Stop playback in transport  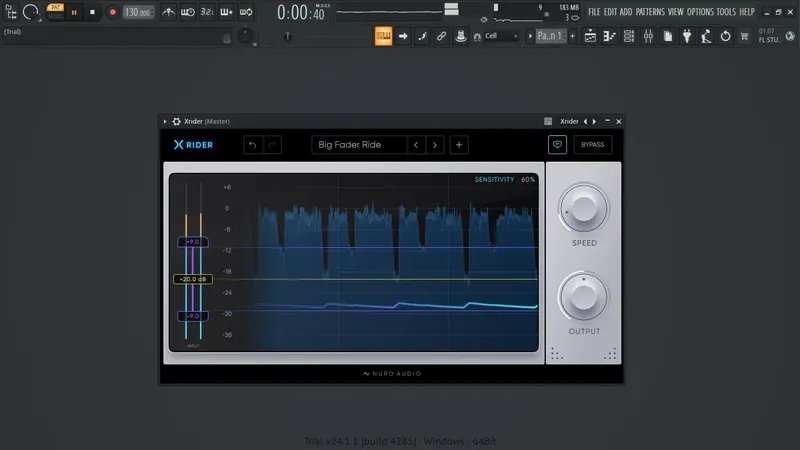tap(92, 12)
